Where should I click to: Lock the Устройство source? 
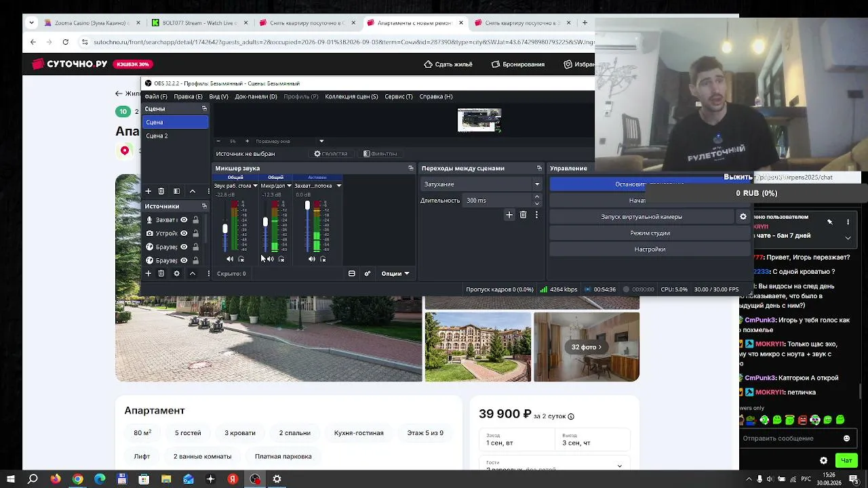(195, 233)
